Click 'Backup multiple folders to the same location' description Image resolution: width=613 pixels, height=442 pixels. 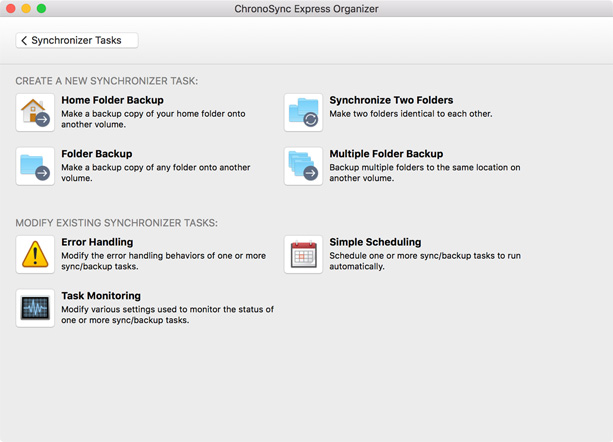pyautogui.click(x=425, y=173)
